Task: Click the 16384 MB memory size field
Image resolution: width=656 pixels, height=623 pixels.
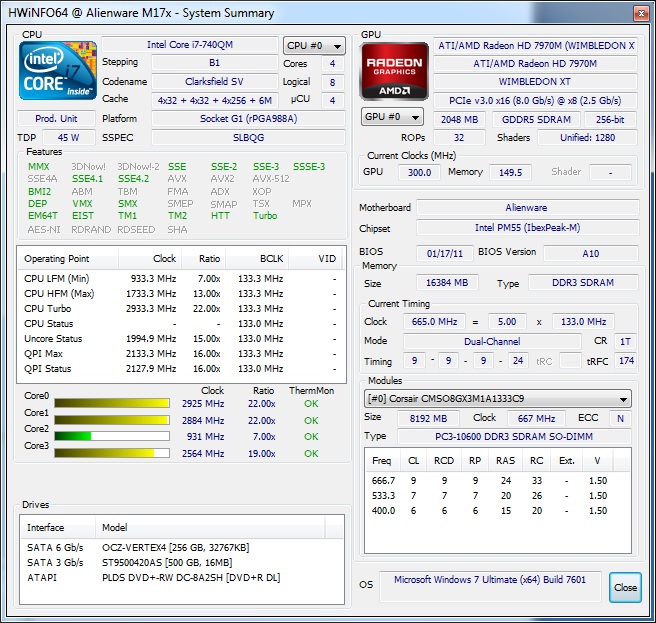Action: point(447,283)
